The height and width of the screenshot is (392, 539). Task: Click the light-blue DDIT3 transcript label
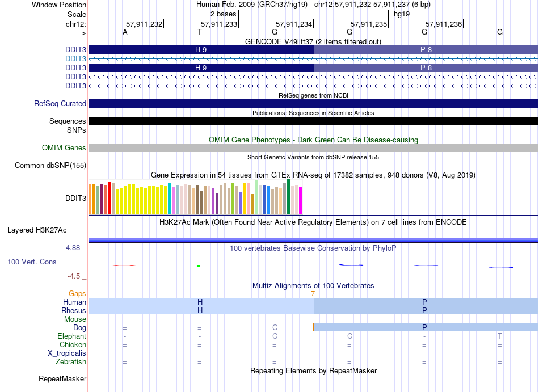tap(75, 59)
